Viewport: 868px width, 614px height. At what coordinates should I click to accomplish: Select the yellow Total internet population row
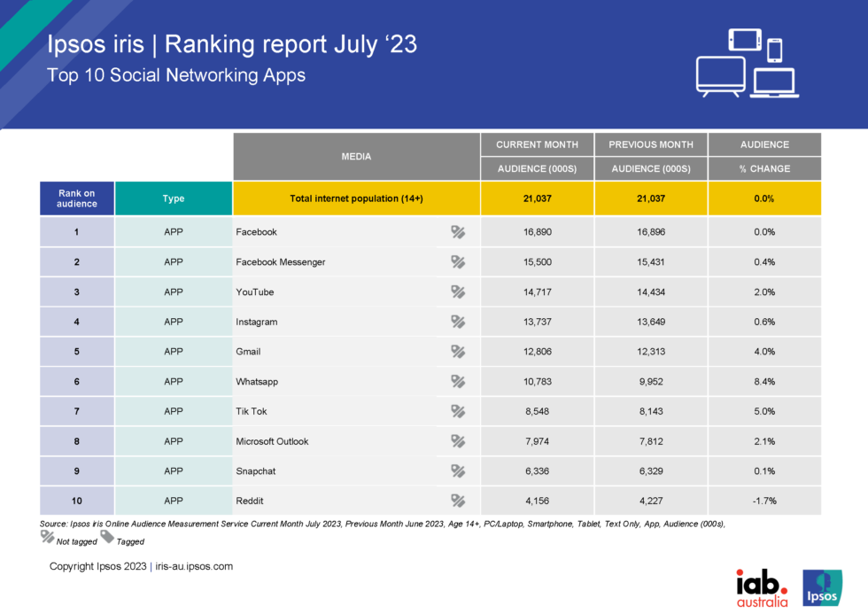(354, 198)
